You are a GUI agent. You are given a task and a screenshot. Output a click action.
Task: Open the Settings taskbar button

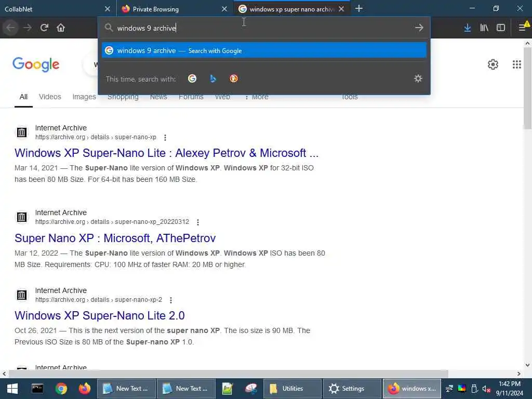click(352, 389)
